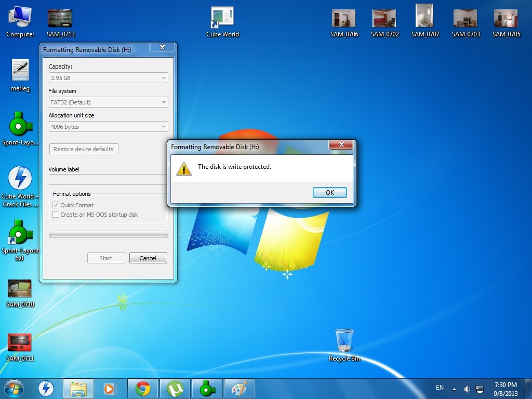532x399 pixels.
Task: Launch Windows Media Player from the taskbar
Action: tap(110, 389)
